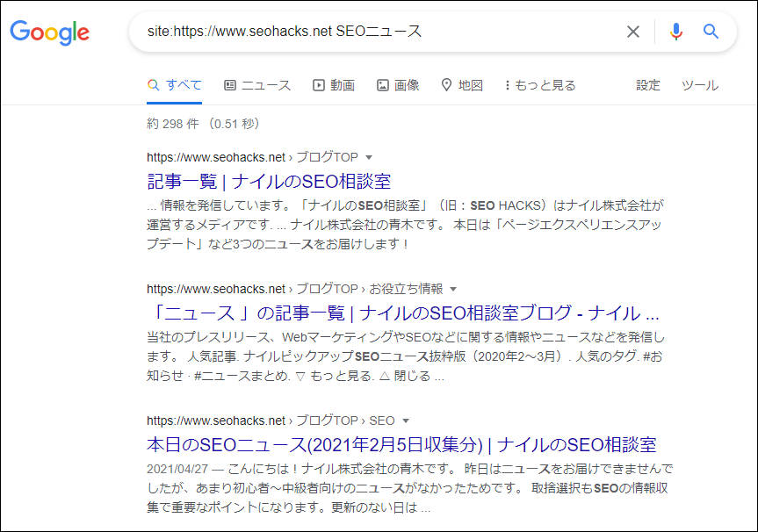Click the snippet mentioning ページエクスペリエンスアップデート

[405, 225]
